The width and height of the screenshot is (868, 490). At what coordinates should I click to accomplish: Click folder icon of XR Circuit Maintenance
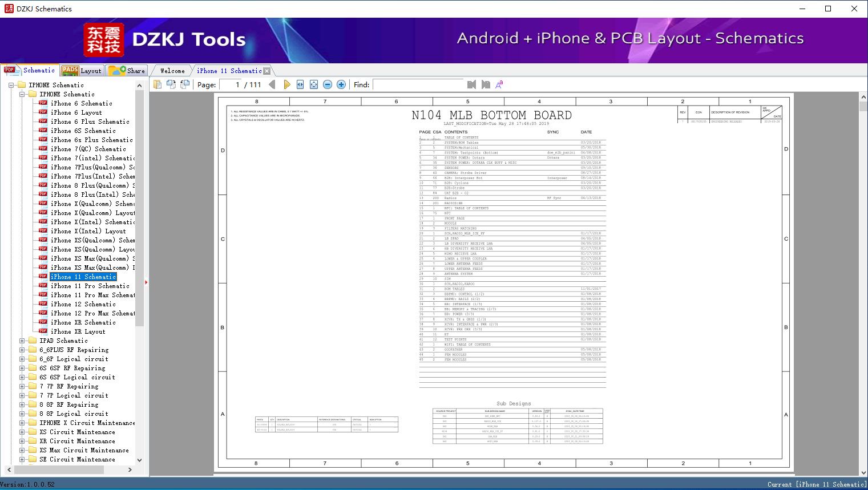[x=33, y=441]
